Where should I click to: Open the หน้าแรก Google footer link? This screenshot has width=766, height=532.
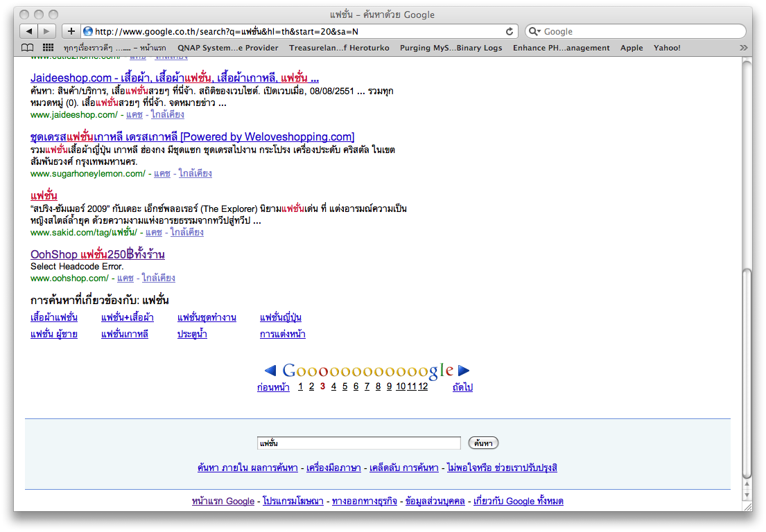click(x=223, y=502)
